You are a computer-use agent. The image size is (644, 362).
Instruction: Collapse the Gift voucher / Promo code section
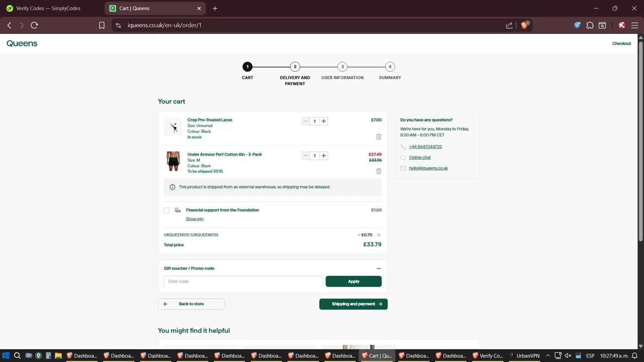click(379, 268)
